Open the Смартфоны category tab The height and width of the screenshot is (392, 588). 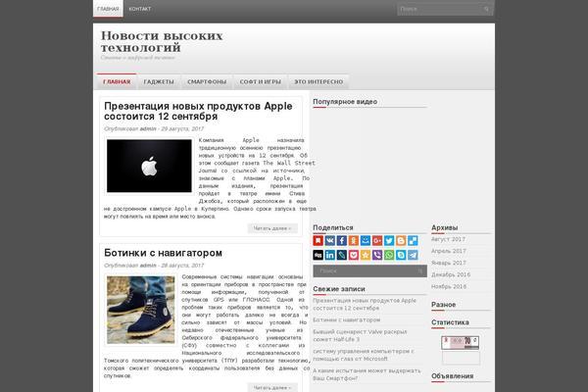coord(207,81)
